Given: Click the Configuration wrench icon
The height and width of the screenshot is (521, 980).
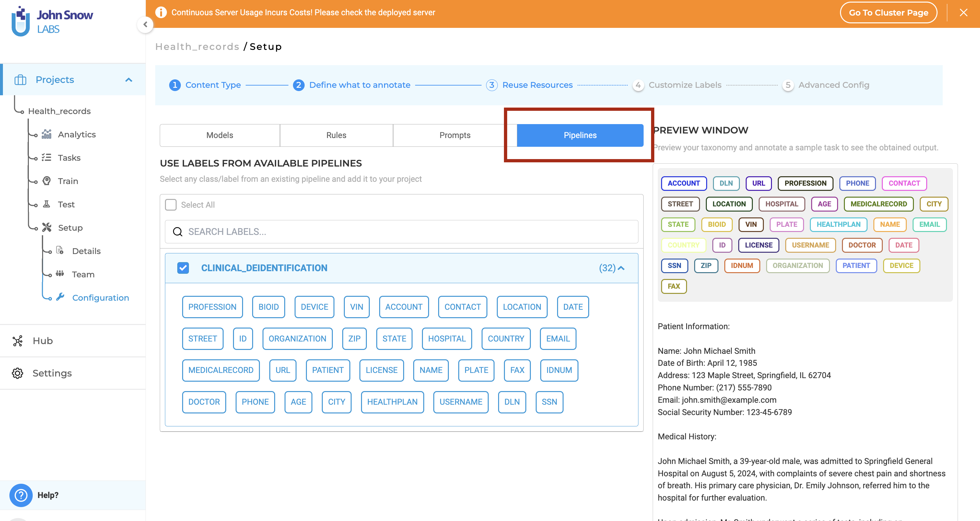Looking at the screenshot, I should 60,297.
